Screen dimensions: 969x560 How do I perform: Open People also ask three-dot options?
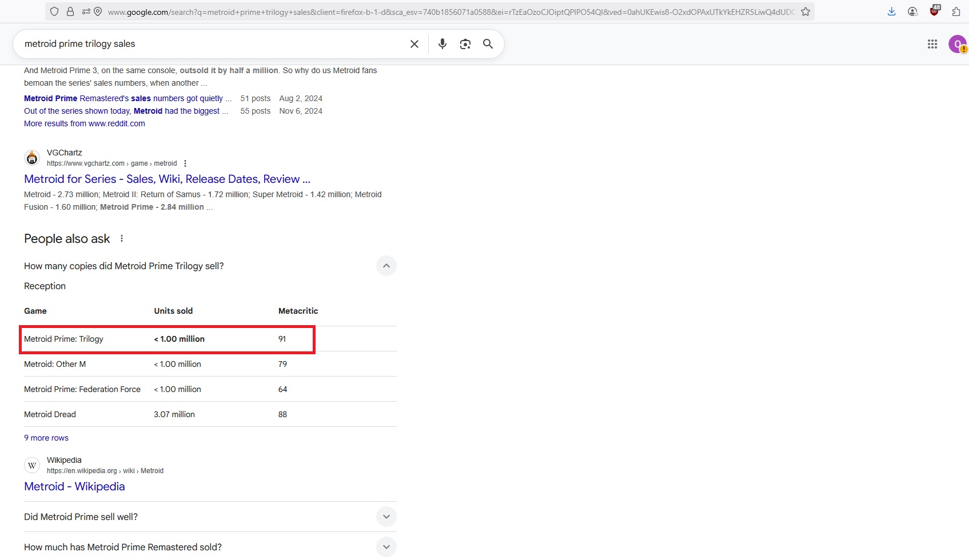(x=122, y=239)
